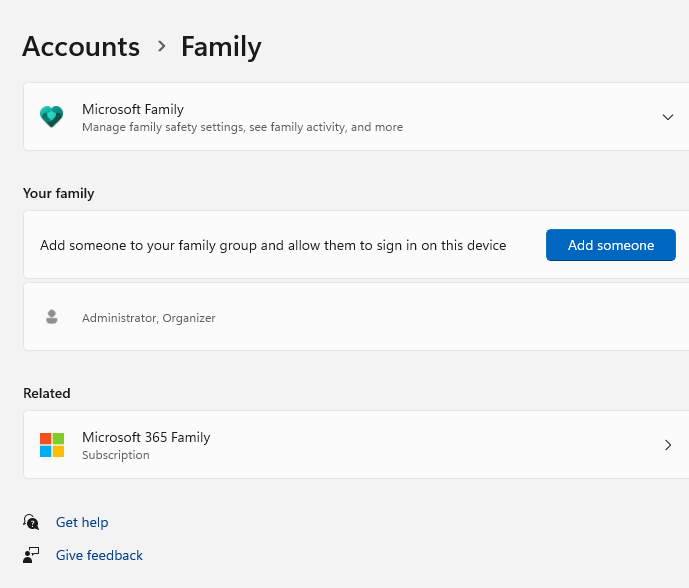This screenshot has height=588, width=689.
Task: Click the Microsoft 365 Family title text
Action: [146, 437]
